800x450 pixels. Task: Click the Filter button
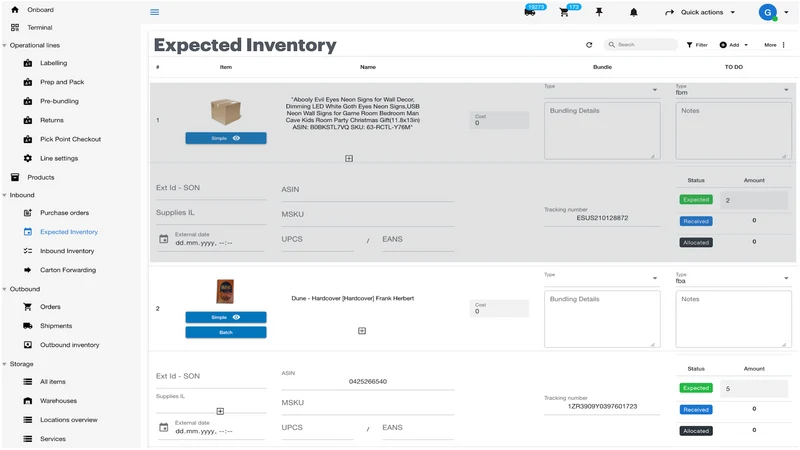697,45
